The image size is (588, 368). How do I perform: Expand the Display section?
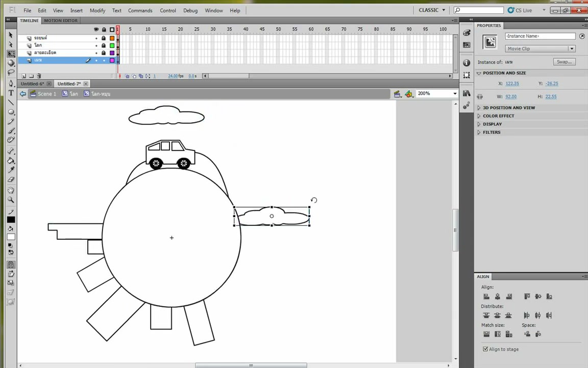point(479,124)
